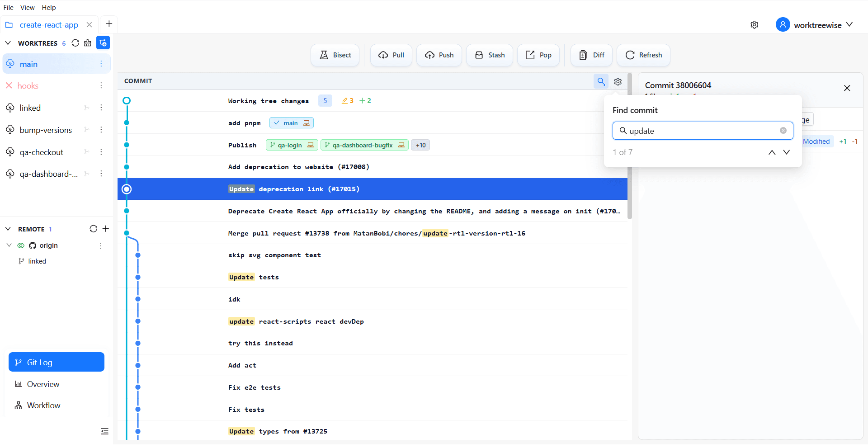Open the File menu
The height and width of the screenshot is (448, 868).
(x=9, y=8)
